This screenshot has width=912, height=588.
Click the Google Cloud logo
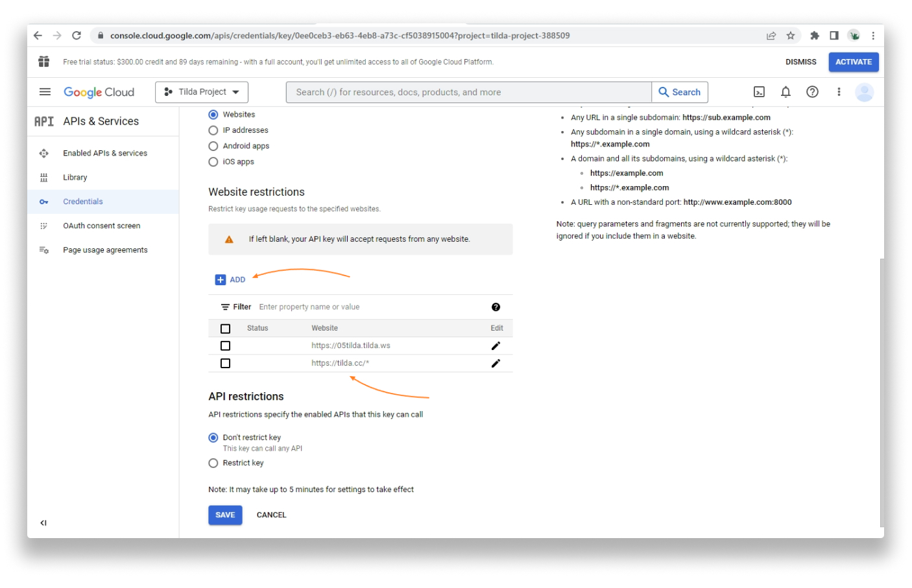(x=99, y=92)
